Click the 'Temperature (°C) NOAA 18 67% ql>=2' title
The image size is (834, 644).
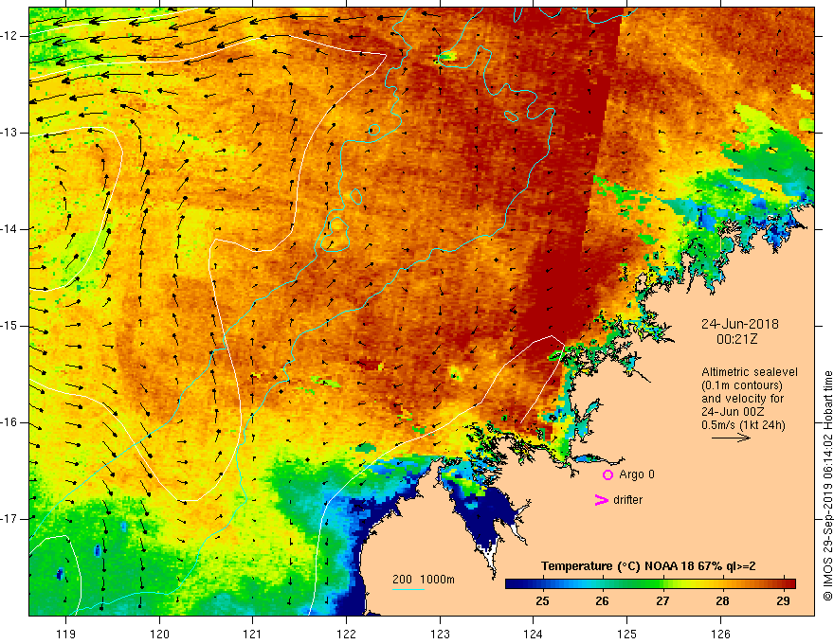[x=648, y=566]
